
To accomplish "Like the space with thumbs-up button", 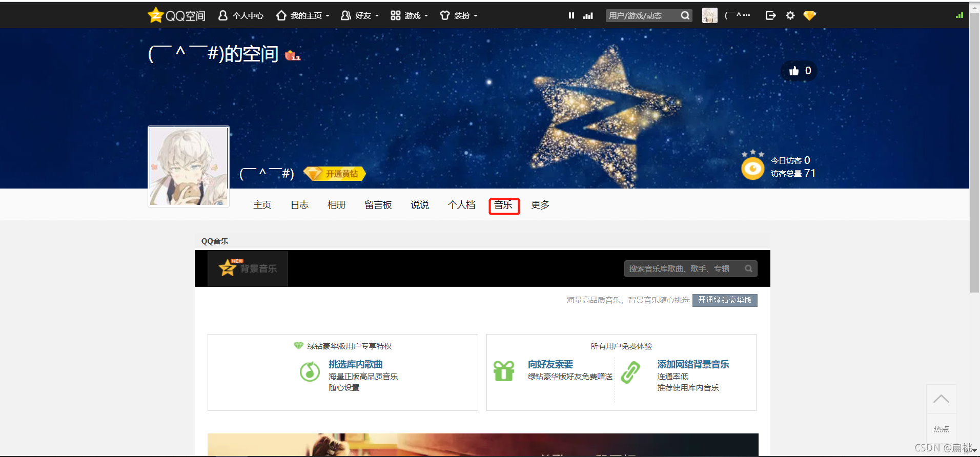I will (800, 71).
